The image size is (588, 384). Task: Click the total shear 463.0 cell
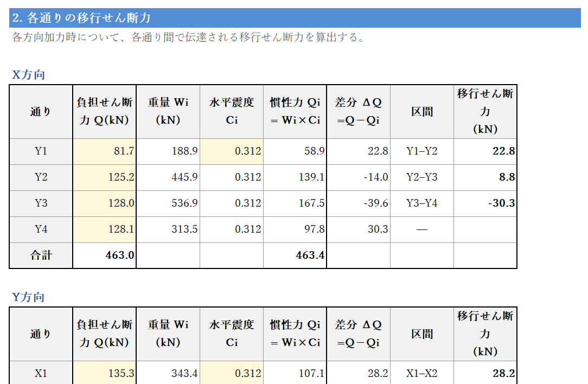104,255
